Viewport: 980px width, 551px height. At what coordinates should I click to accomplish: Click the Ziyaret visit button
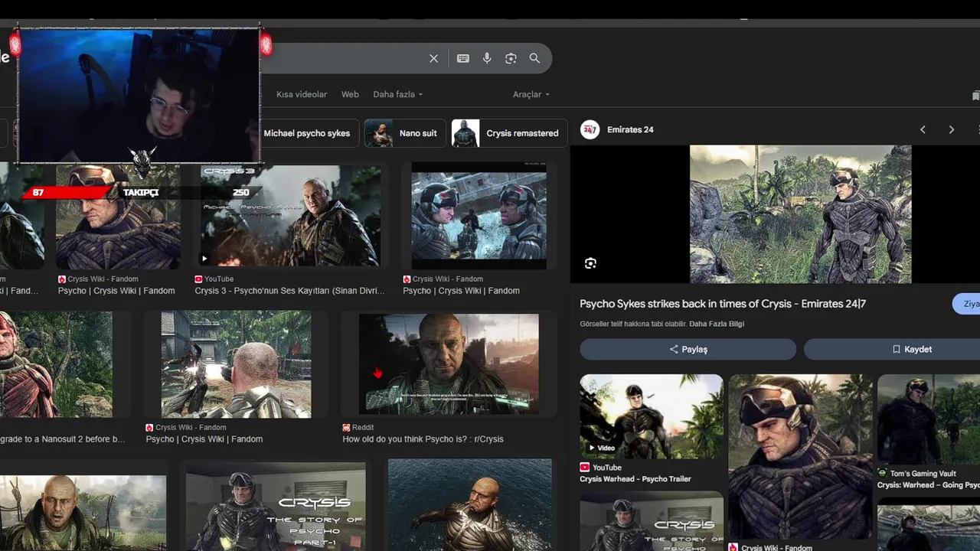click(x=967, y=304)
